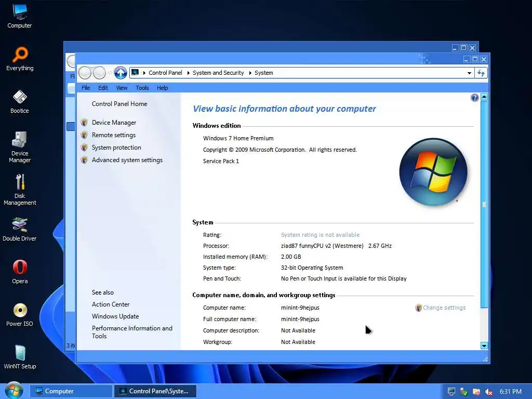Viewport: 532px width, 399px height.
Task: Click the shield icon beside Change settings
Action: [x=418, y=308]
